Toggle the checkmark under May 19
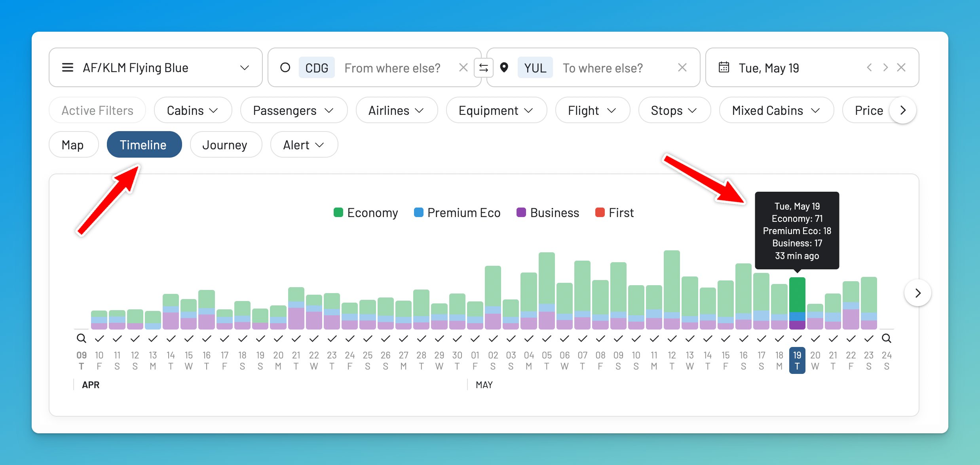This screenshot has height=465, width=980. 797,339
